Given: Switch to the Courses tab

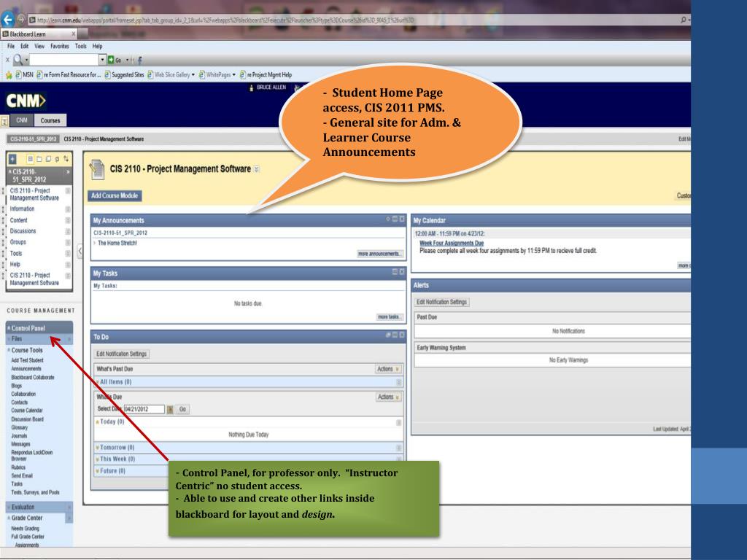Looking at the screenshot, I should (x=50, y=120).
